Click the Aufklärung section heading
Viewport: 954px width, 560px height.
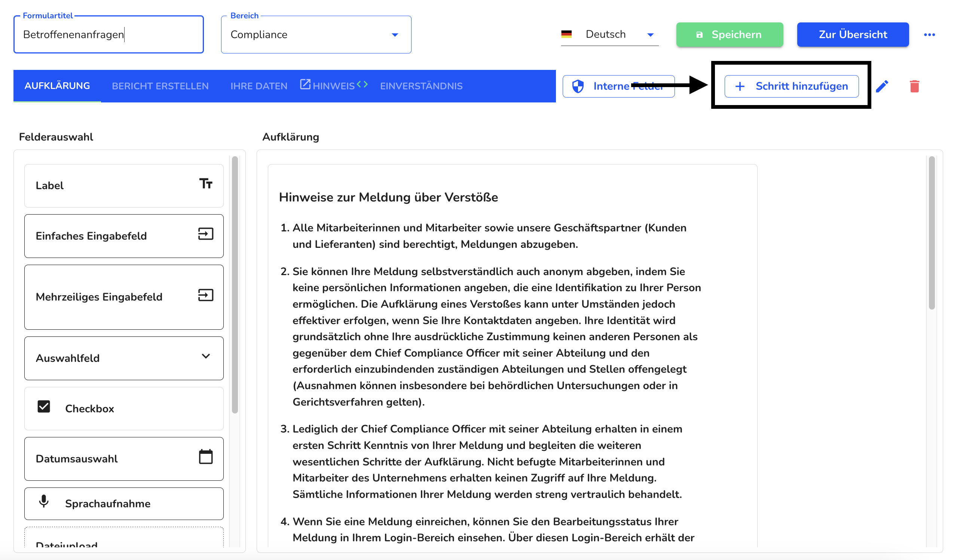(x=291, y=137)
